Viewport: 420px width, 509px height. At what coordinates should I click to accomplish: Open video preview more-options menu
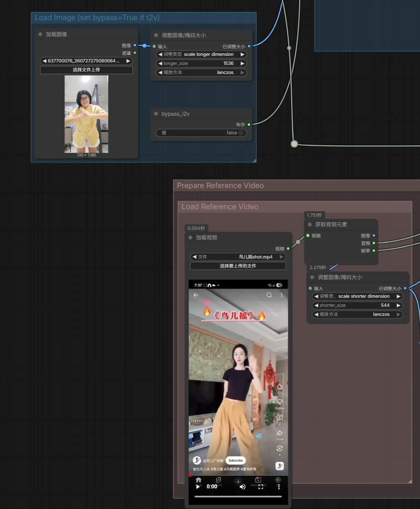click(x=279, y=486)
